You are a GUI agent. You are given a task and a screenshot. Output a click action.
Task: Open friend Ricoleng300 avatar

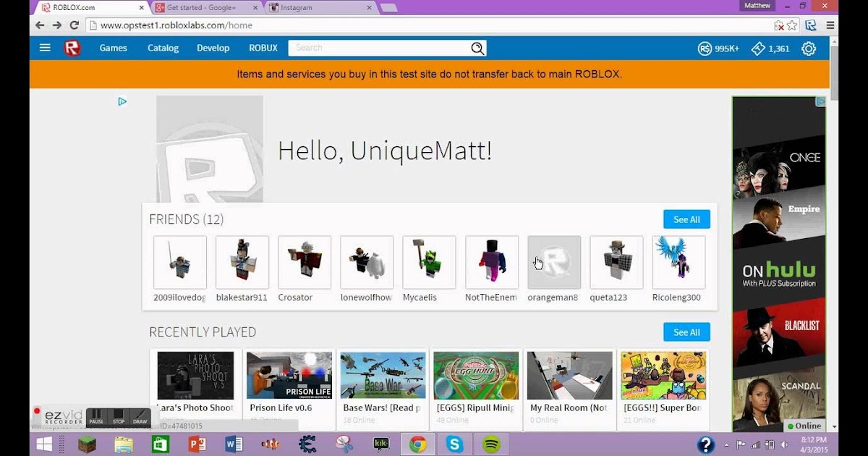coord(678,262)
